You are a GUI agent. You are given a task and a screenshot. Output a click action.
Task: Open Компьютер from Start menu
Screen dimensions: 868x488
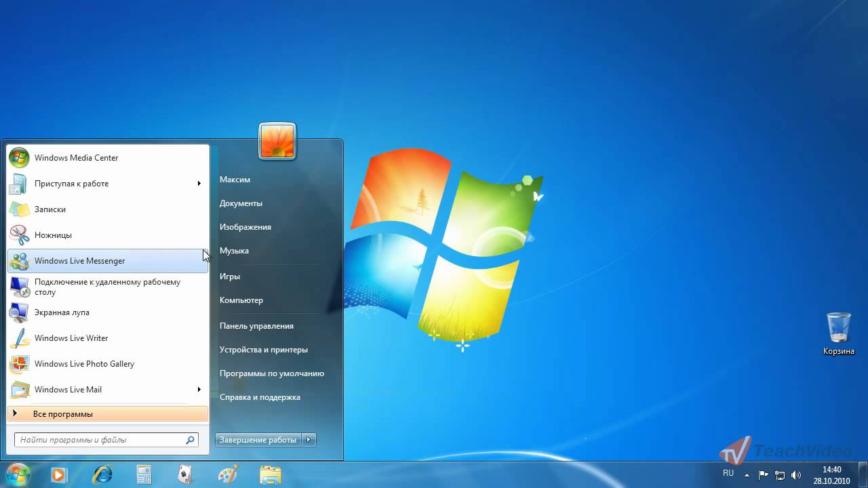coord(241,300)
